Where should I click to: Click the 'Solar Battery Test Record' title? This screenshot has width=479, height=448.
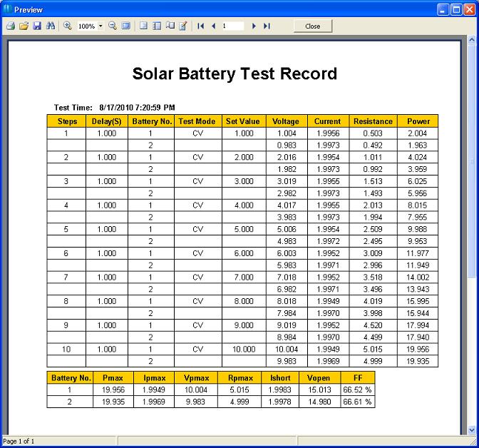click(x=235, y=73)
